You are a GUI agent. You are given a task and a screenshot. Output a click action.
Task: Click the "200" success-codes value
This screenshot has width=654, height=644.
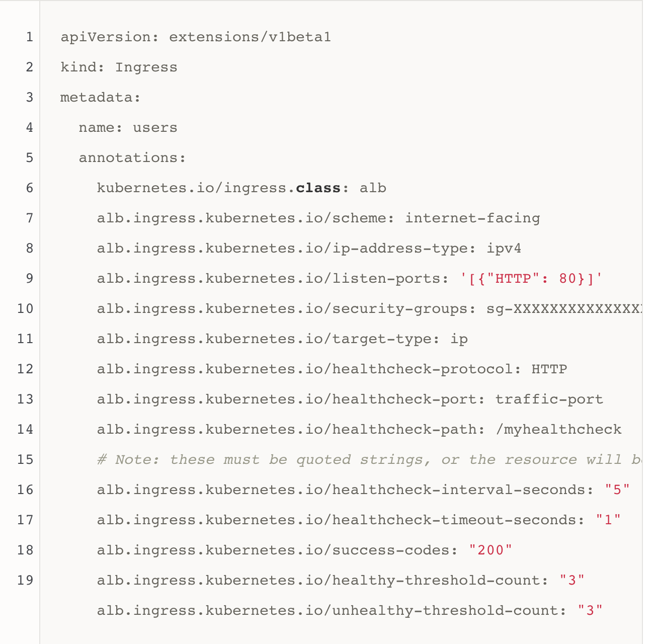tap(490, 550)
